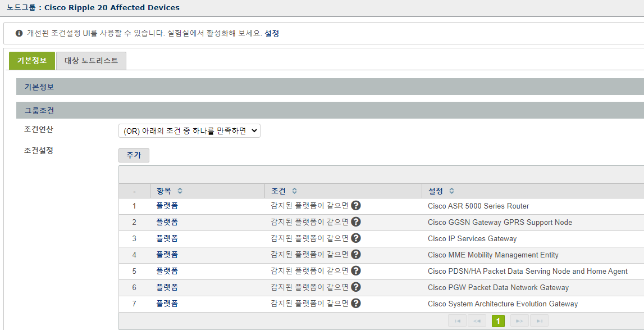Open 플랫폼 link in row 5
The height and width of the screenshot is (330, 644).
(167, 271)
